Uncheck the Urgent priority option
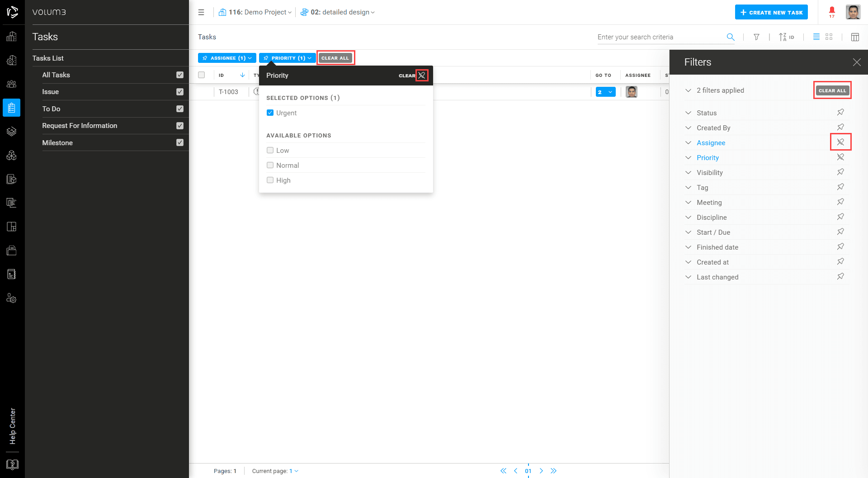Screen dimensions: 868x478 [x=270, y=113]
